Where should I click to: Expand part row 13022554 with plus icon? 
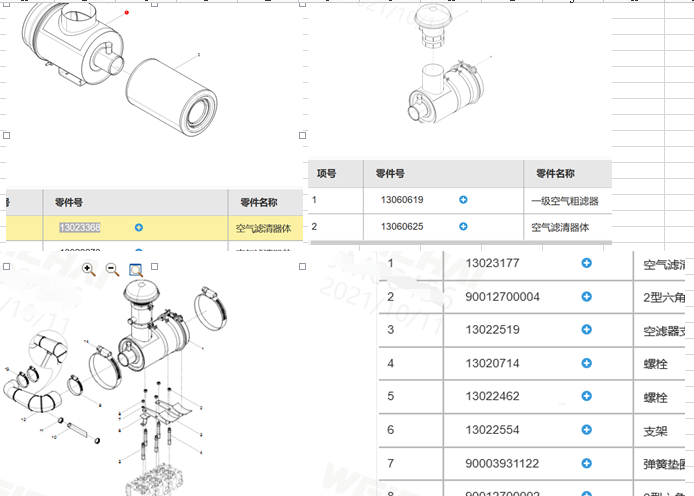pyautogui.click(x=587, y=429)
